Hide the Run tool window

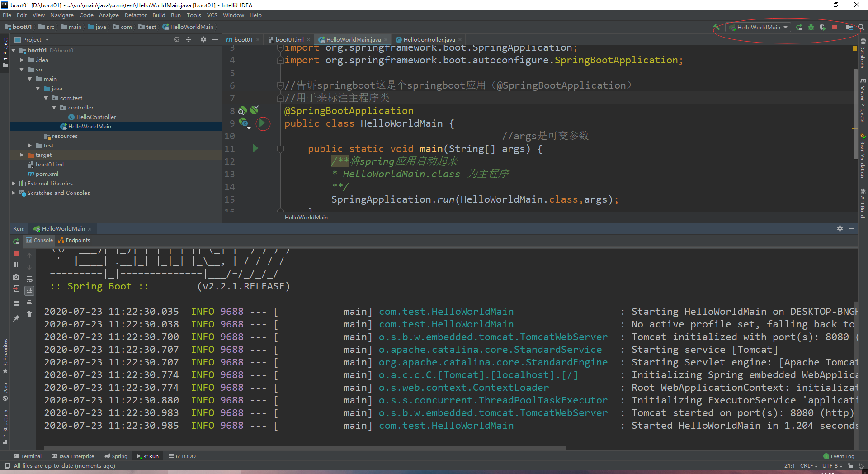(852, 228)
